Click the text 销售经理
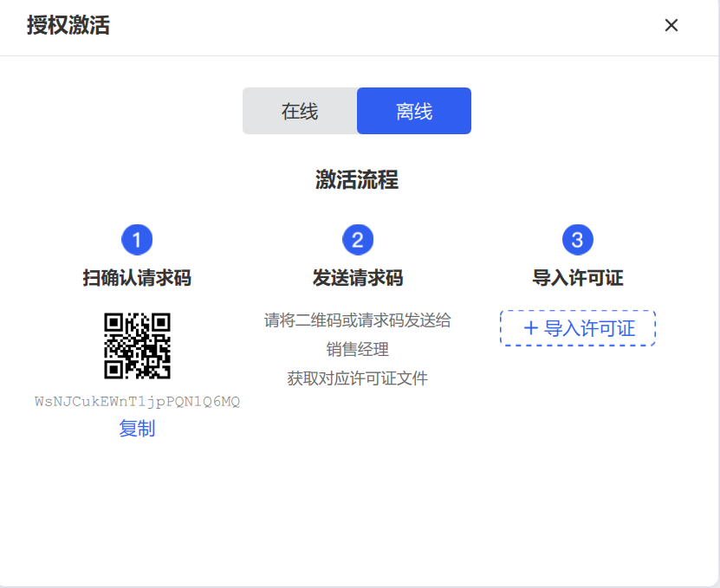Viewport: 720px width, 588px height. point(358,350)
